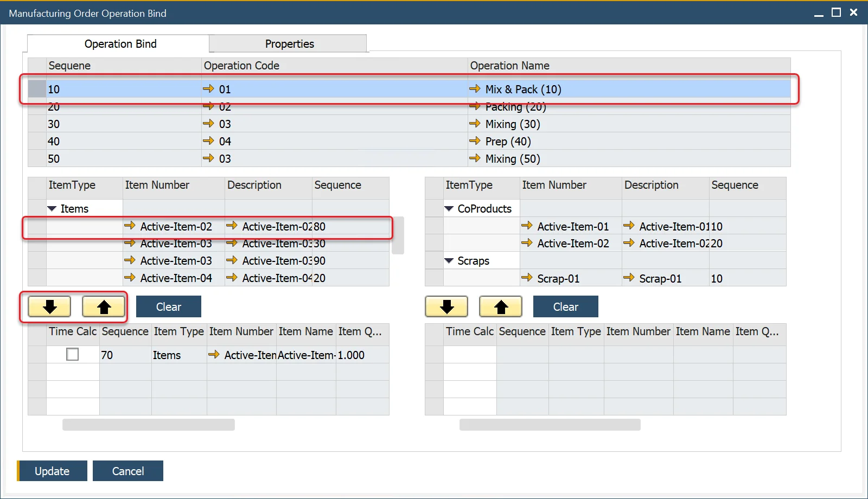
Task: Click the link arrow beside Scrap-01
Action: click(527, 278)
